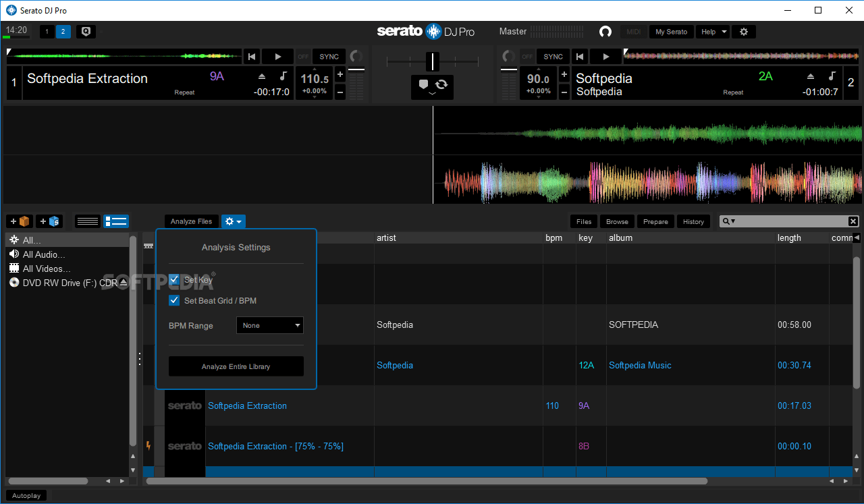Open the main setup gear settings
The image size is (864, 504).
click(743, 31)
